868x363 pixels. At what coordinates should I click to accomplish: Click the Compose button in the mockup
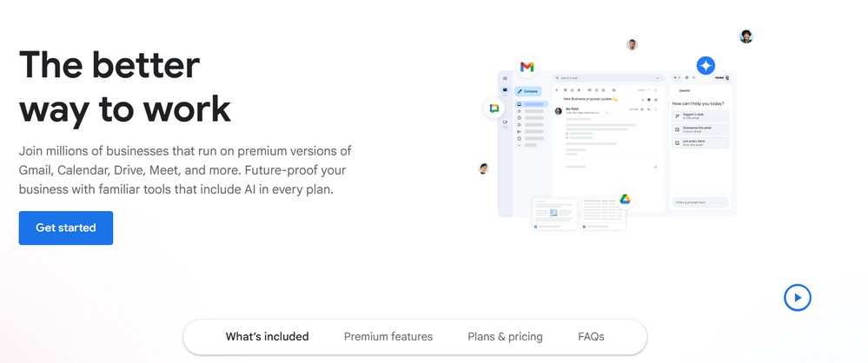pos(528,91)
